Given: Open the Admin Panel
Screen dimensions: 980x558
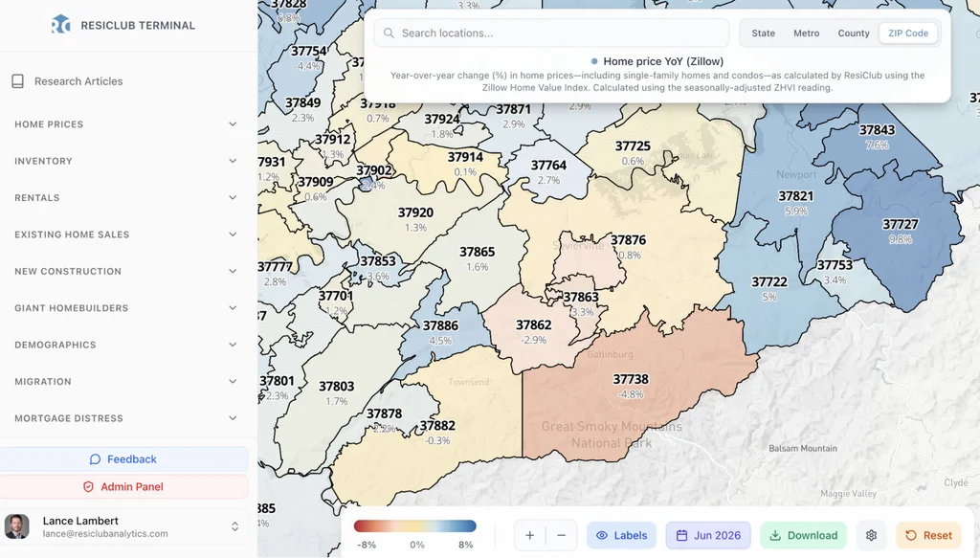Looking at the screenshot, I should [123, 487].
